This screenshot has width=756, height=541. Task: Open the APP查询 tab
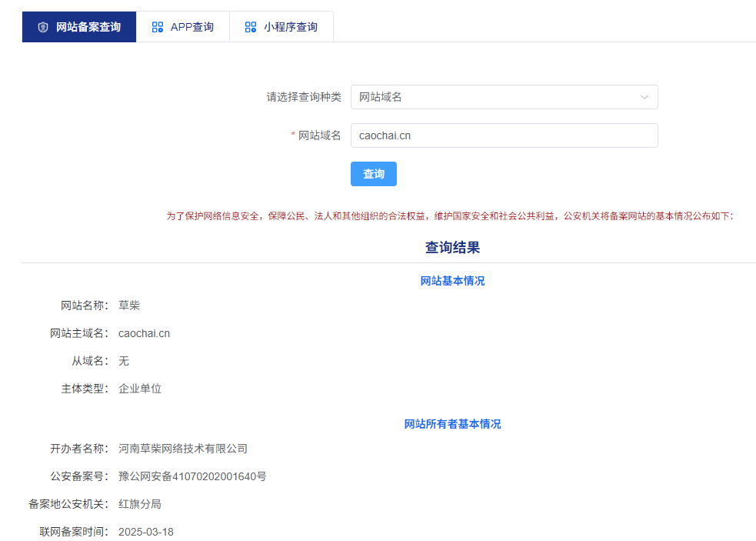click(x=183, y=27)
